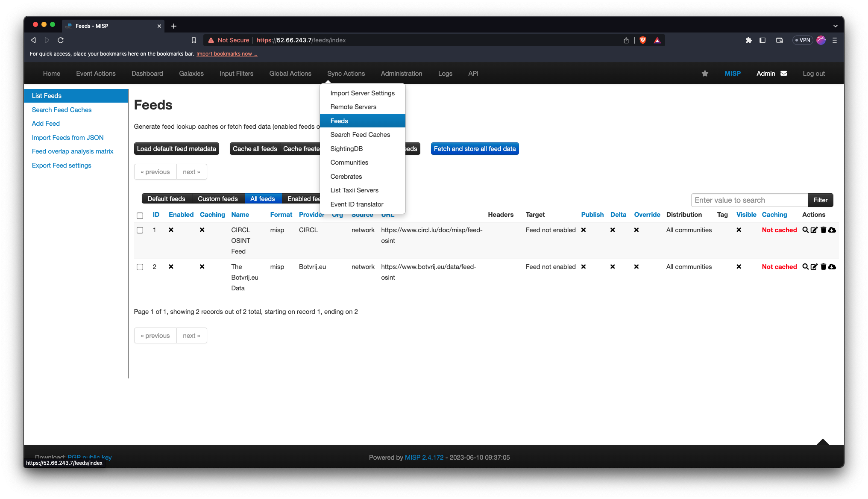Screen dimensions: 868x499
Task: Toggle the select-all checkbox in table header
Action: [x=140, y=216]
